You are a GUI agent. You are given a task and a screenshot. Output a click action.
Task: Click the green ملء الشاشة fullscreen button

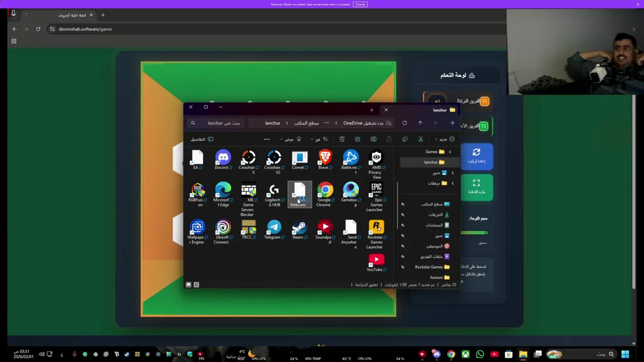point(476,187)
